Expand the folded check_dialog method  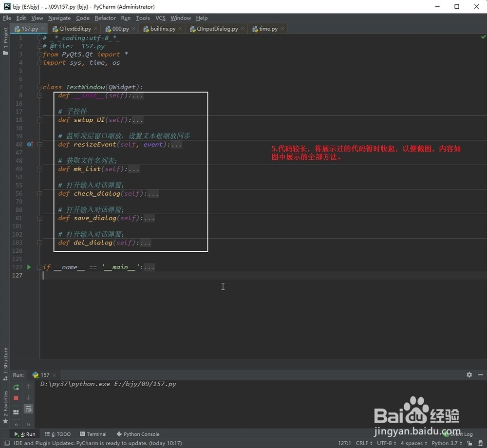coord(40,193)
